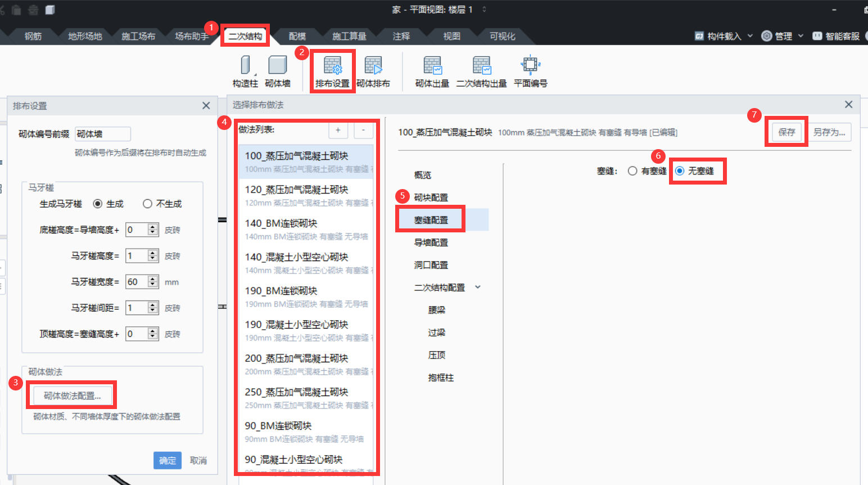This screenshot has height=485, width=868.
Task: Choose the 有塞缝 radio option
Action: [632, 171]
